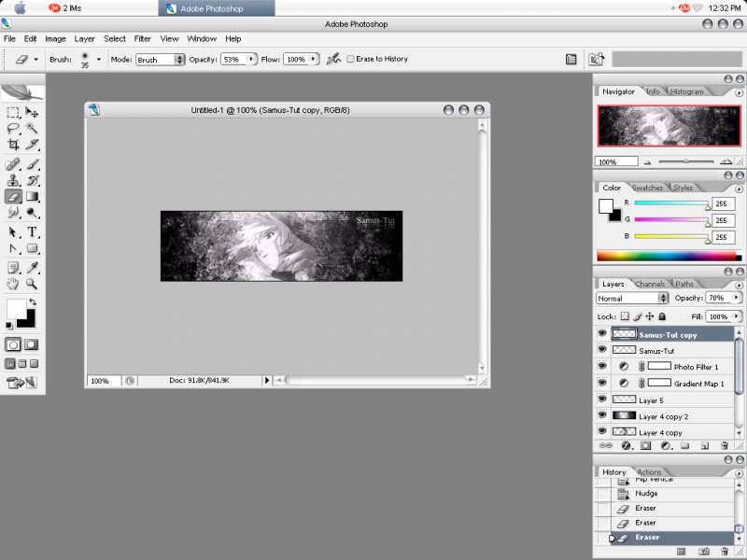The height and width of the screenshot is (560, 747).
Task: Switch to the Swatches tab
Action: pos(647,188)
